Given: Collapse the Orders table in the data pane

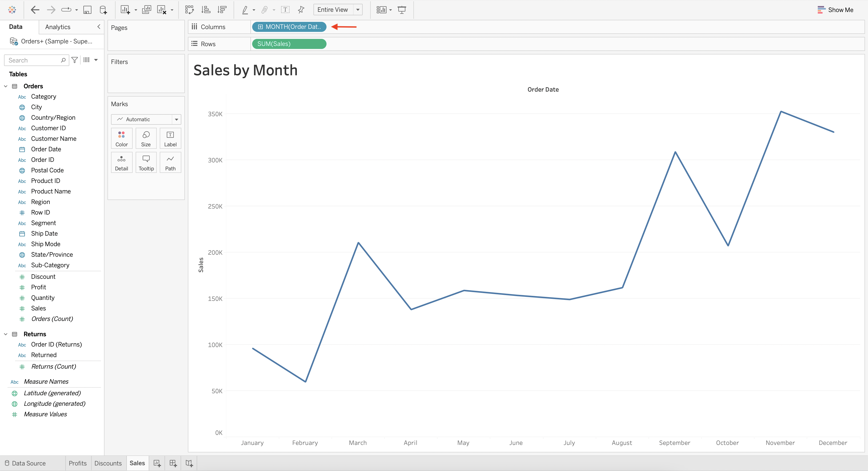Looking at the screenshot, I should [5, 86].
